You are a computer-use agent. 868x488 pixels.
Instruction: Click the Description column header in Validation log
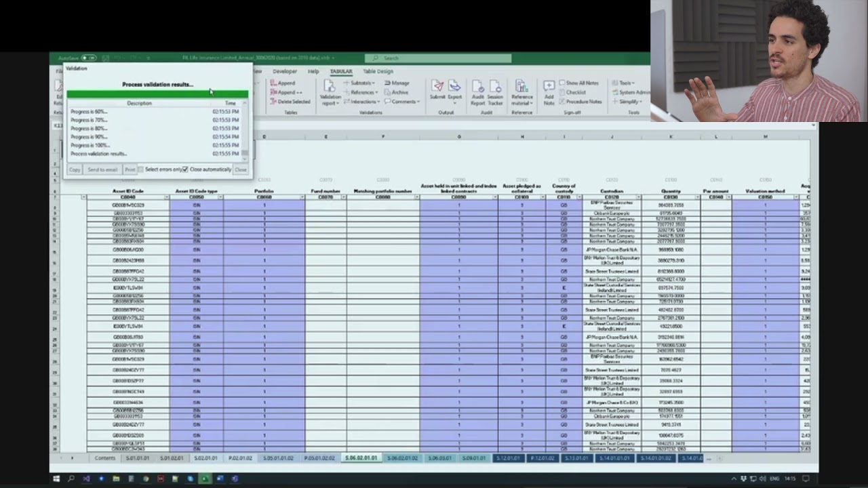[x=139, y=103]
